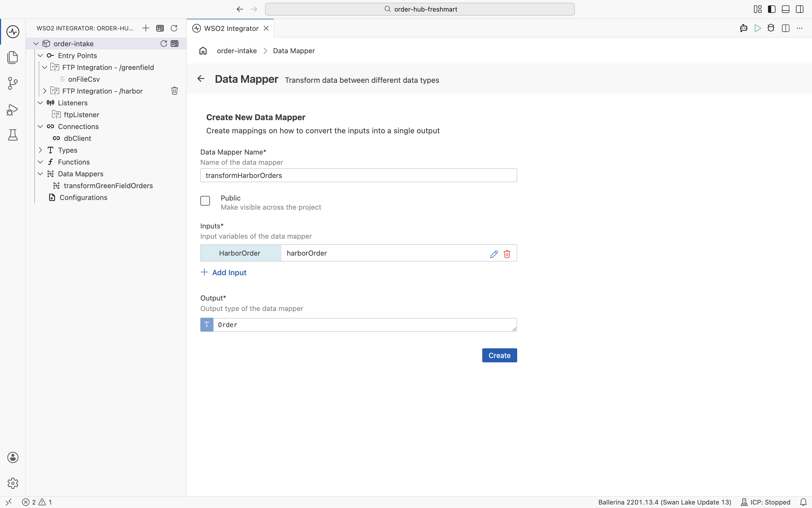Click the back arrow beside Data Mapper title
This screenshot has height=508, width=812.
point(201,78)
